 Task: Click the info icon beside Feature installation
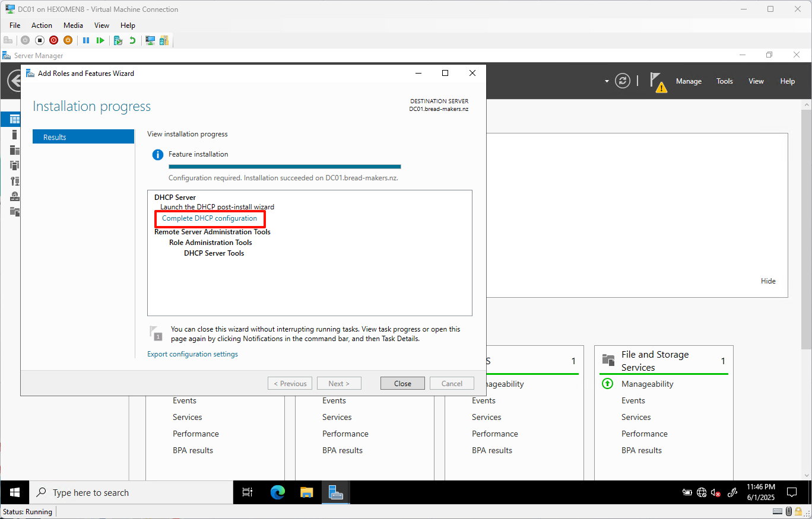[158, 155]
